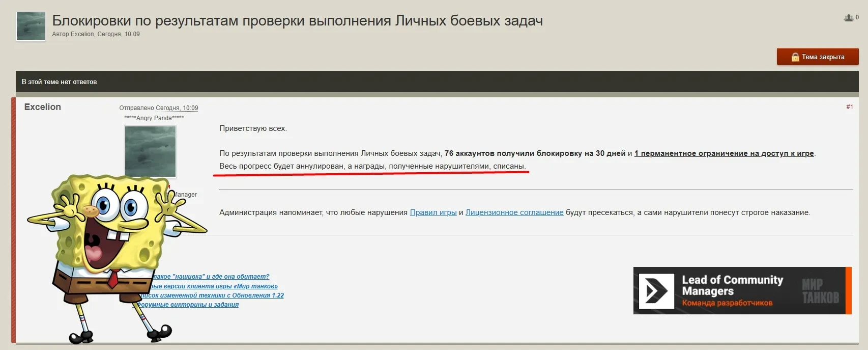Image resolution: width=868 pixels, height=350 pixels.
Task: Click the post timestamp "Сегодня, 10:09"
Action: pyautogui.click(x=177, y=108)
